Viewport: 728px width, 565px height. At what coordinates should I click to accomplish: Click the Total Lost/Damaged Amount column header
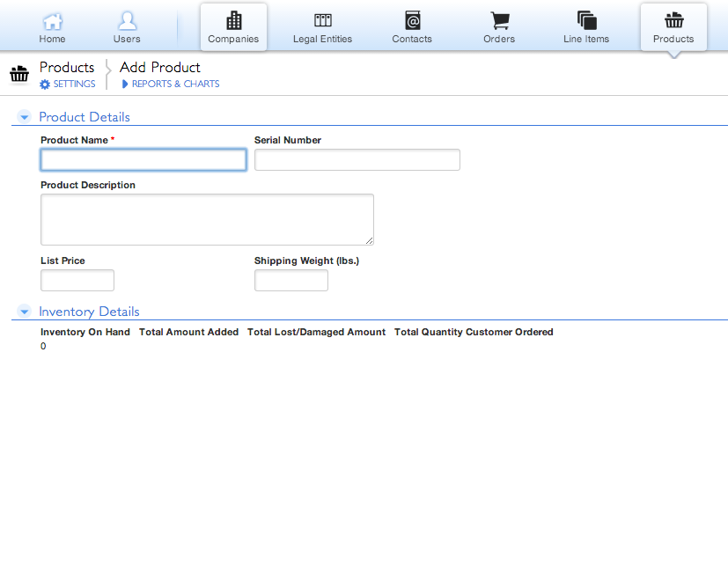[316, 332]
